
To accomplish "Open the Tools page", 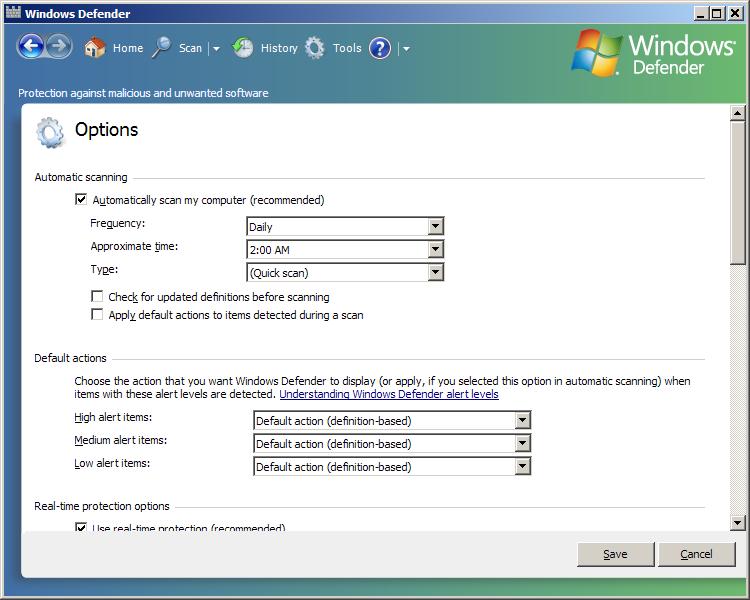I will tap(347, 48).
